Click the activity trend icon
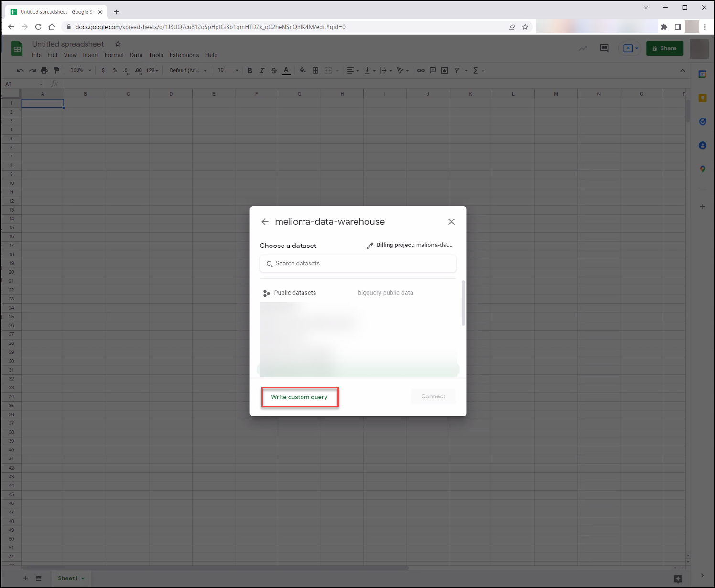The width and height of the screenshot is (715, 588). (583, 48)
